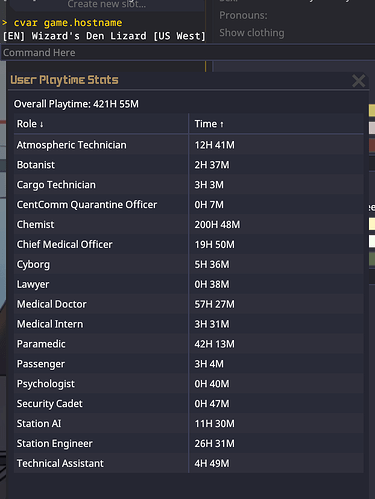Image resolution: width=375 pixels, height=499 pixels.
Task: Select the Psychologist role row
Action: 189,384
